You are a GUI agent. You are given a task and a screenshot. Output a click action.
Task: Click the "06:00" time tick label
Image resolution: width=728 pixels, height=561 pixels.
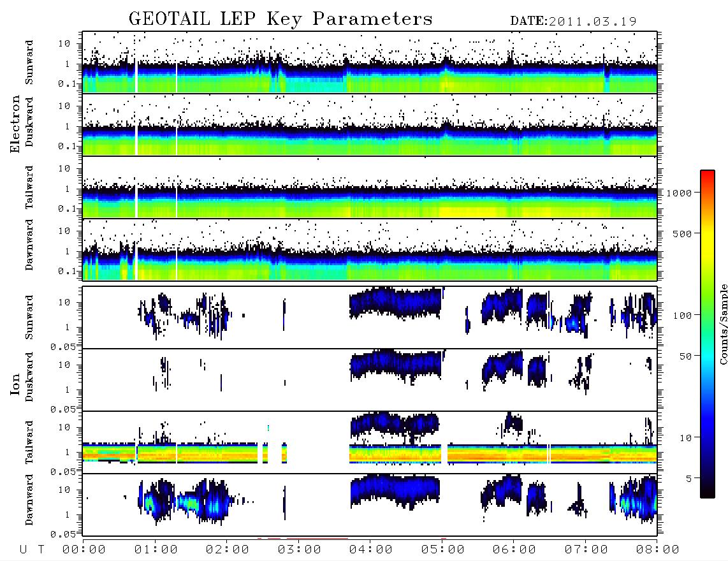coord(514,550)
